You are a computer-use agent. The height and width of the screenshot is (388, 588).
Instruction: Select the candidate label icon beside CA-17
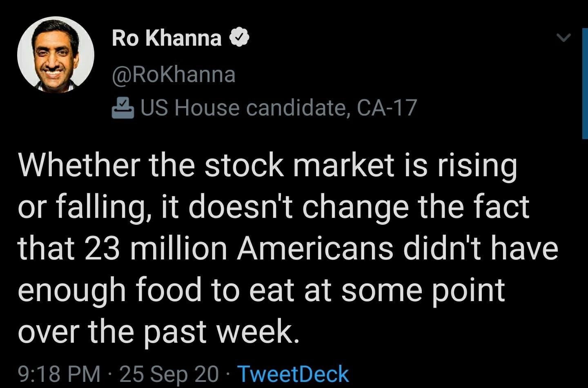pos(123,107)
